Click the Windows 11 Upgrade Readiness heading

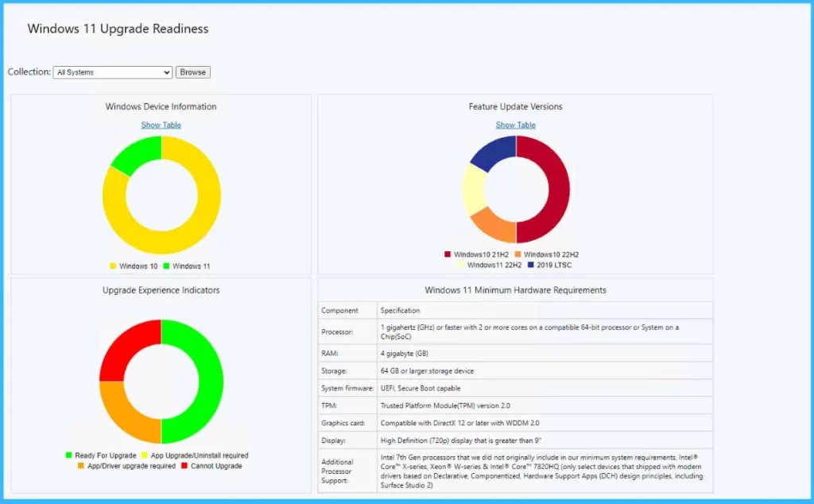click(x=118, y=29)
